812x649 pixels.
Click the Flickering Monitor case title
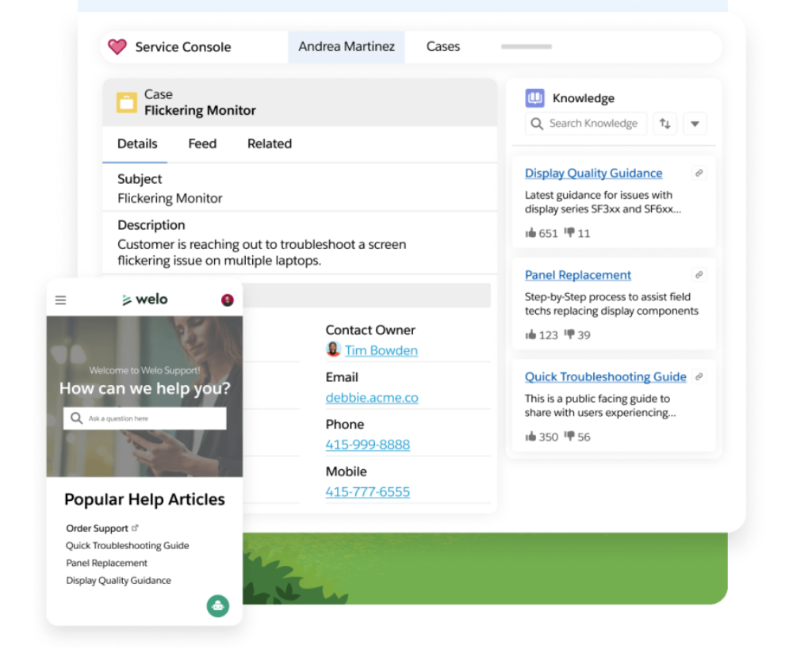(x=200, y=111)
